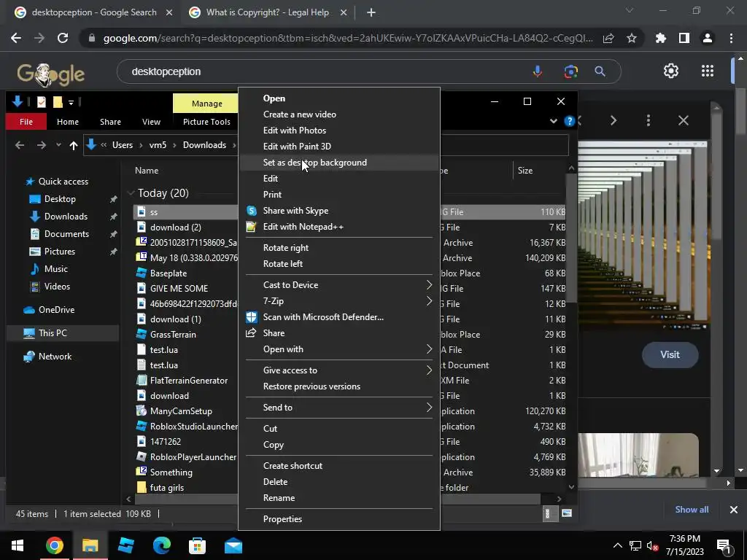Switch to What is Copyright tab
The height and width of the screenshot is (560, 747).
click(267, 12)
